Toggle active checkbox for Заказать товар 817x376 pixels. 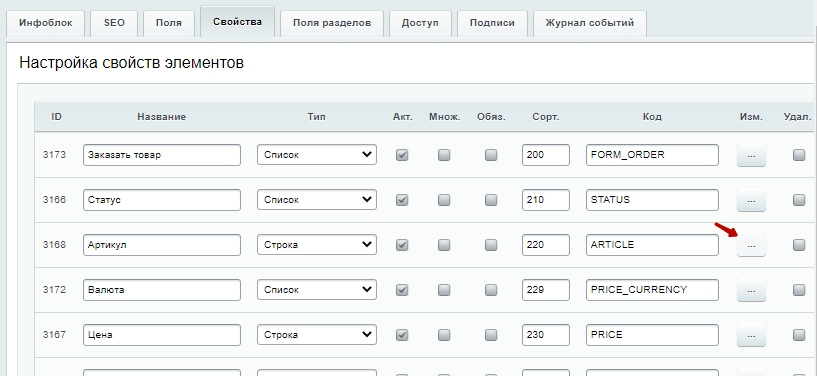pyautogui.click(x=402, y=155)
